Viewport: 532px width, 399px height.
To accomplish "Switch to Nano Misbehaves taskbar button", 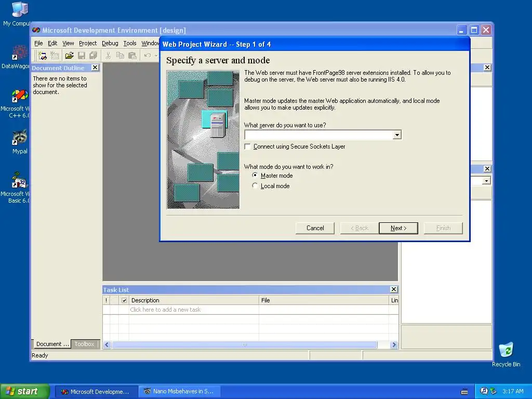I will pyautogui.click(x=180, y=392).
